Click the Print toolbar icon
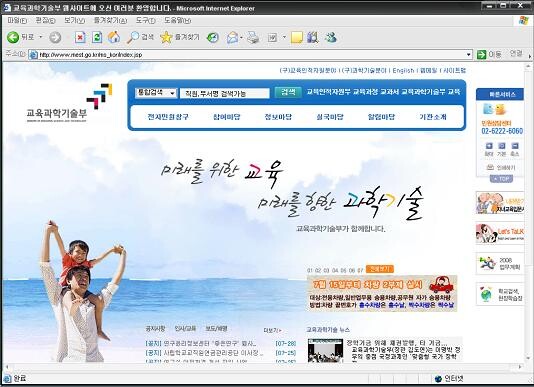 pyautogui.click(x=253, y=37)
